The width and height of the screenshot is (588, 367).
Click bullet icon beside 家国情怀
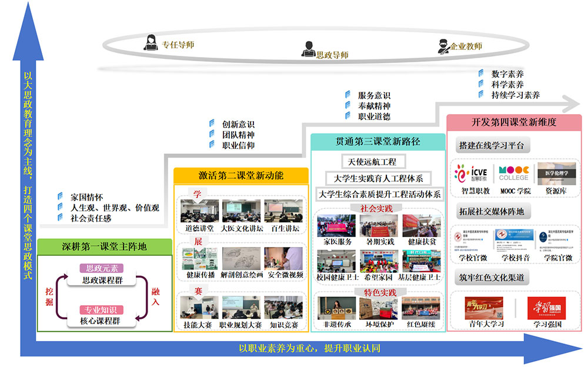coord(61,196)
